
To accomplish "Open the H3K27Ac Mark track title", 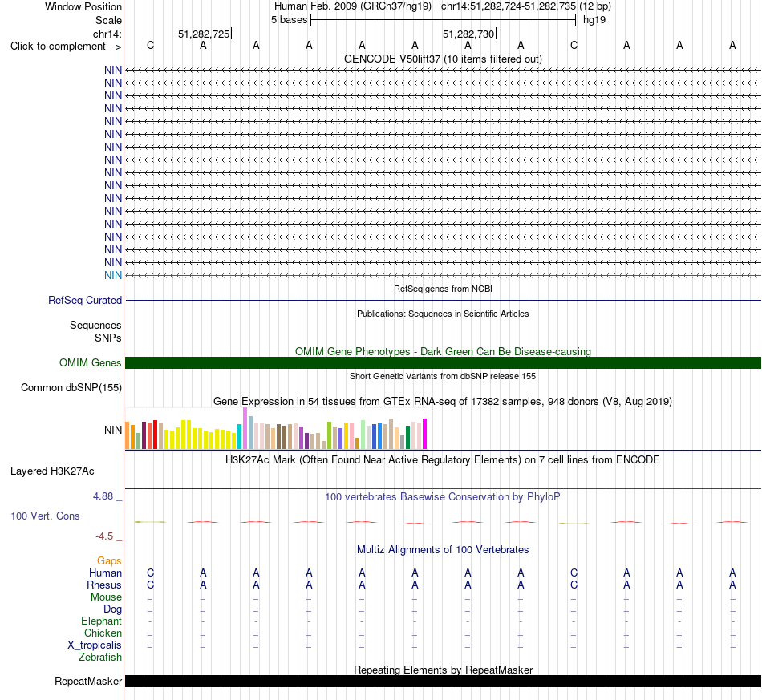I will pyautogui.click(x=443, y=459).
